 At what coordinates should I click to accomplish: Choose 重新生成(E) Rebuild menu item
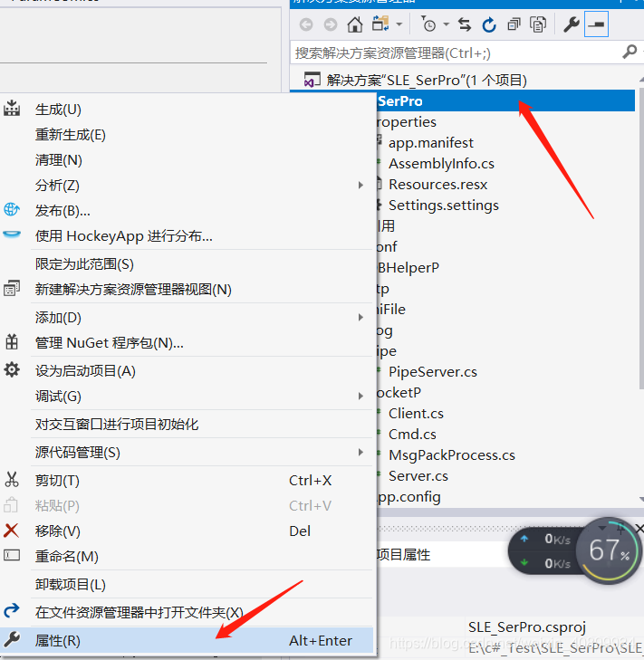pyautogui.click(x=187, y=135)
